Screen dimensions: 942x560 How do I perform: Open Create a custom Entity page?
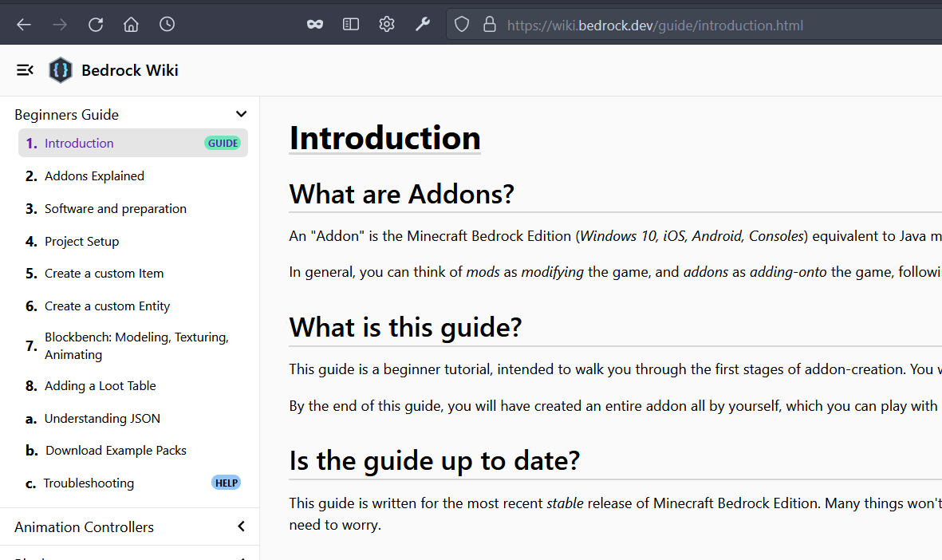click(x=107, y=306)
